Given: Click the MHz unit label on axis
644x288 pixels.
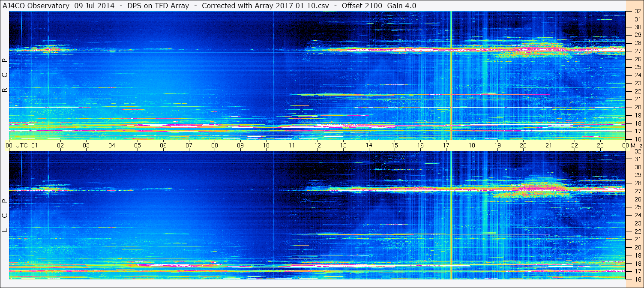Looking at the screenshot, I should [636, 145].
